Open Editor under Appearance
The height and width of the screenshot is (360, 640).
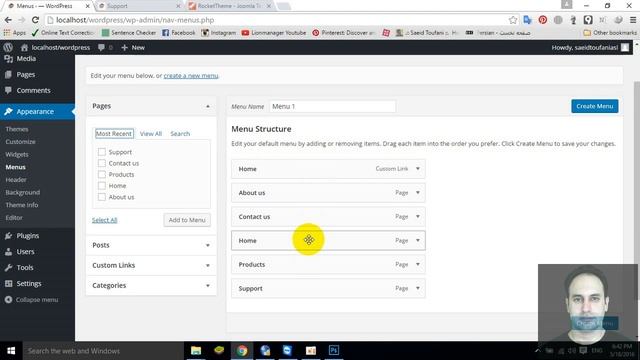[x=14, y=218]
